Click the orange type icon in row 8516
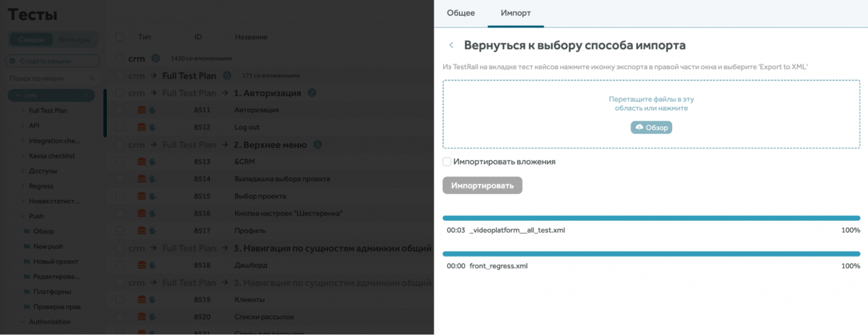This screenshot has width=868, height=335. tap(141, 214)
